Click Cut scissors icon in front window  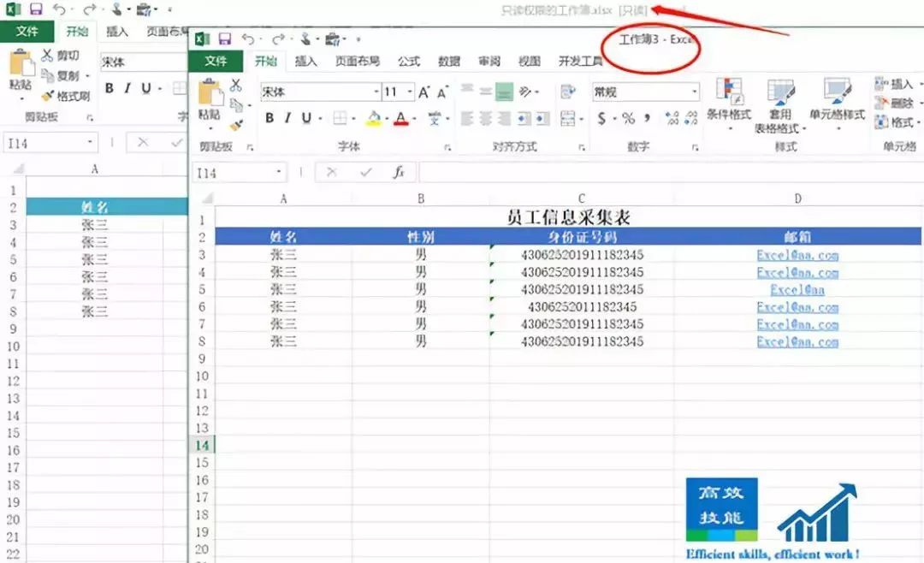tap(236, 86)
